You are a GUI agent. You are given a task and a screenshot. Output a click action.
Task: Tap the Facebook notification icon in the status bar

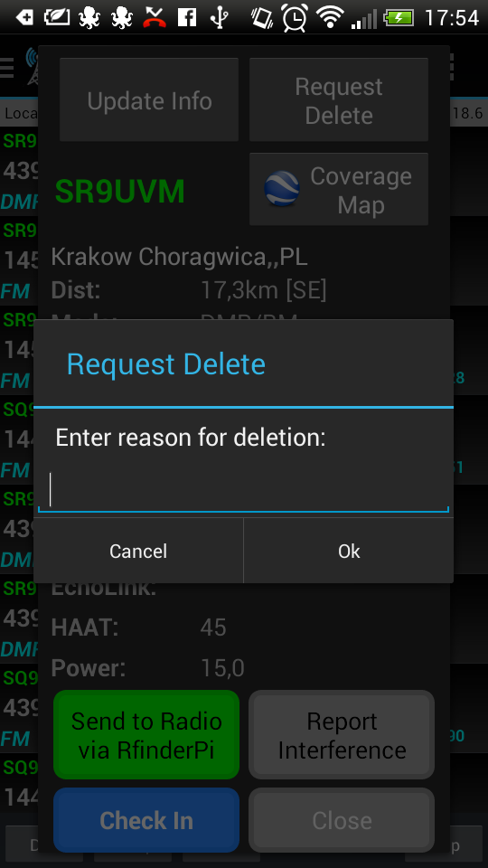(x=187, y=18)
